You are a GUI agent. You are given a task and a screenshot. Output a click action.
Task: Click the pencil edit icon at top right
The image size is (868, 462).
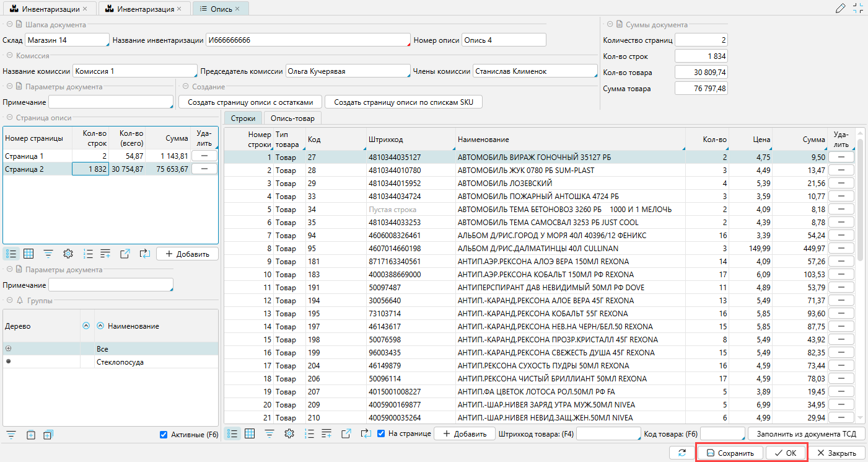pyautogui.click(x=840, y=9)
